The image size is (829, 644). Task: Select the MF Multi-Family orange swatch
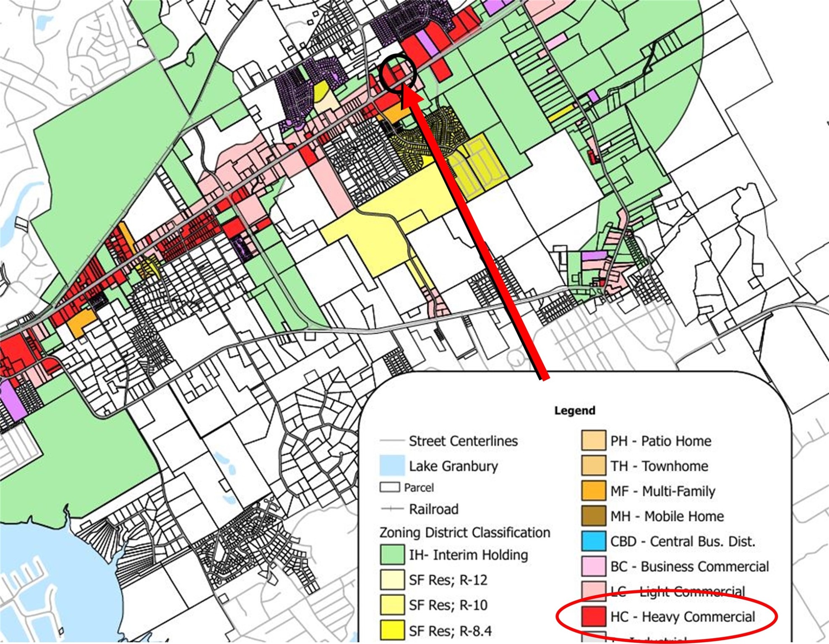click(594, 491)
